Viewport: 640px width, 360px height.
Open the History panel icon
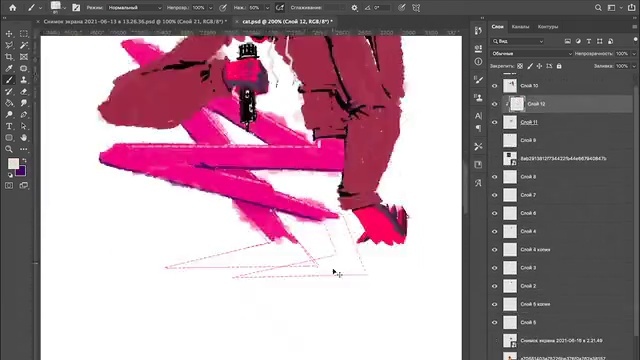pos(478,31)
